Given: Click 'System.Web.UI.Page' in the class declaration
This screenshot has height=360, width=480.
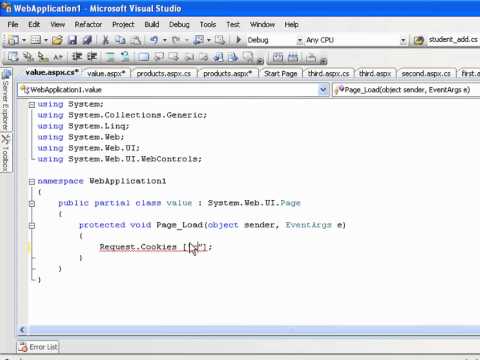Looking at the screenshot, I should click(254, 203).
